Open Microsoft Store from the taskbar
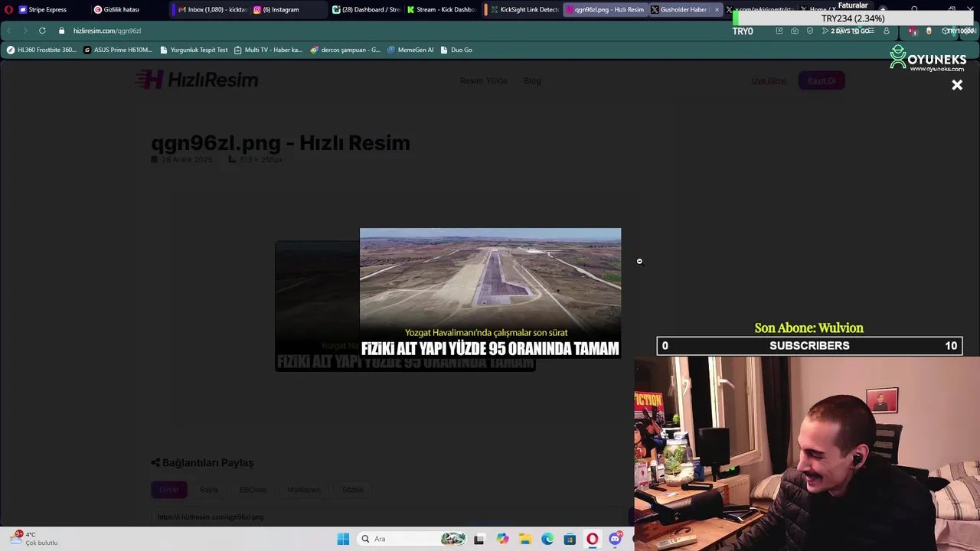980x551 pixels. pyautogui.click(x=570, y=539)
